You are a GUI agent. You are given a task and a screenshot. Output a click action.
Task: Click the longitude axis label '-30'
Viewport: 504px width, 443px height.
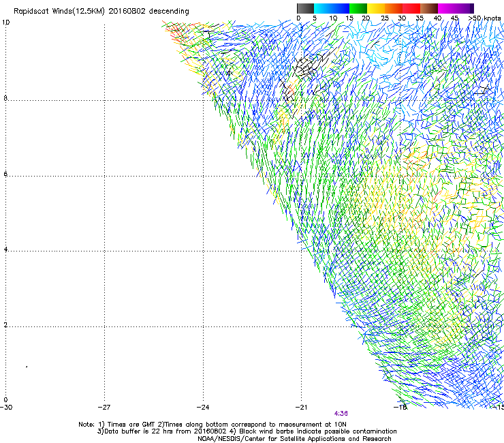tap(6, 408)
